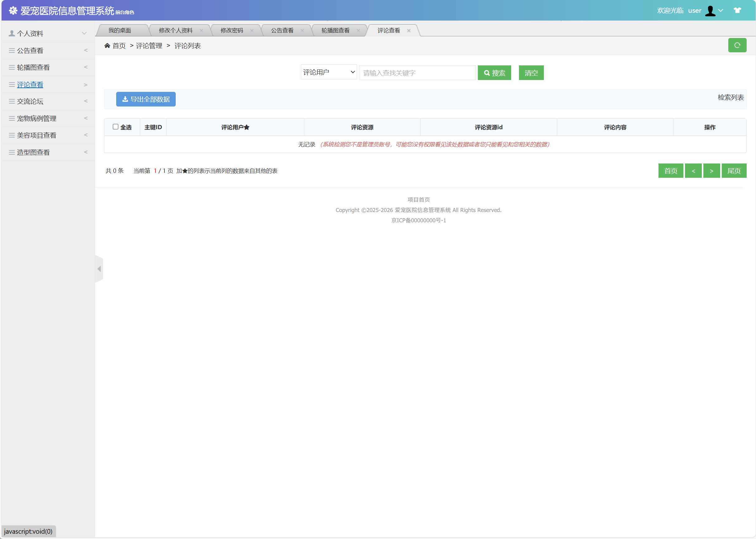Image resolution: width=756 pixels, height=539 pixels.
Task: Expand the 个人资料 sidebar section
Action: click(48, 34)
